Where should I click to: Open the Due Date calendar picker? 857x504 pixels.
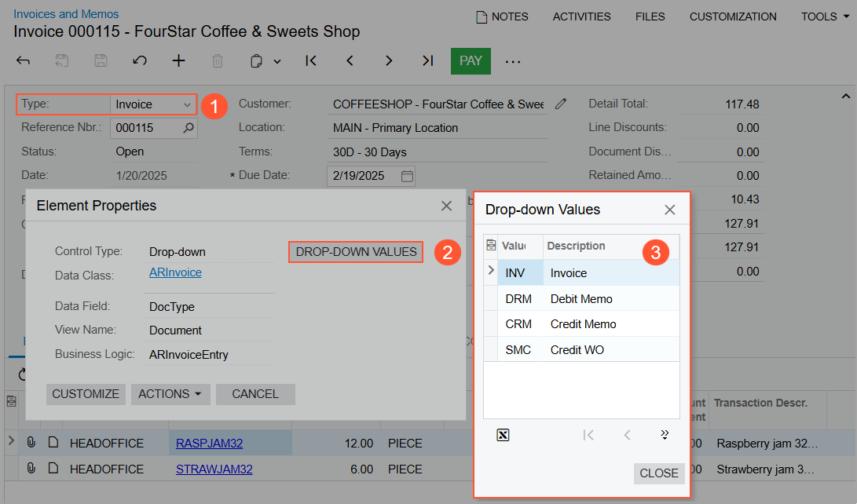[x=407, y=176]
